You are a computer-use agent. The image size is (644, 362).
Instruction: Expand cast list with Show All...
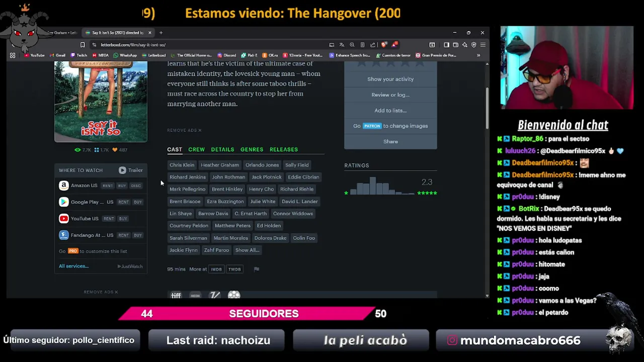pos(247,250)
